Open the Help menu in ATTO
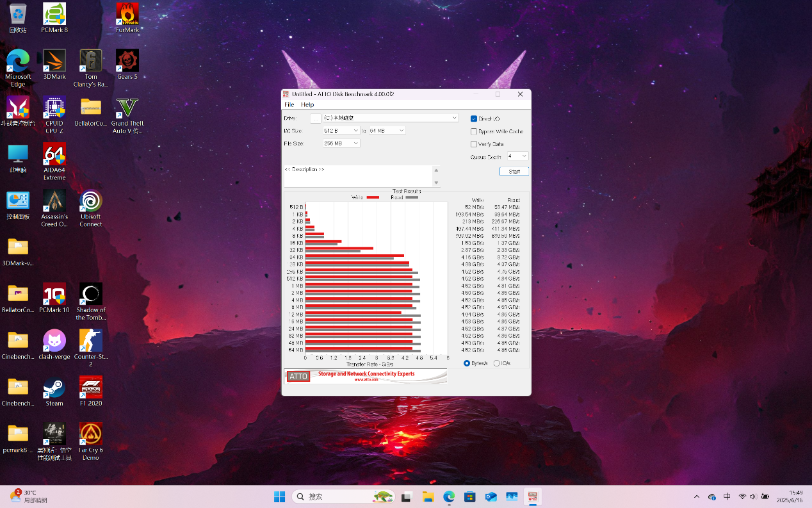 click(x=307, y=104)
